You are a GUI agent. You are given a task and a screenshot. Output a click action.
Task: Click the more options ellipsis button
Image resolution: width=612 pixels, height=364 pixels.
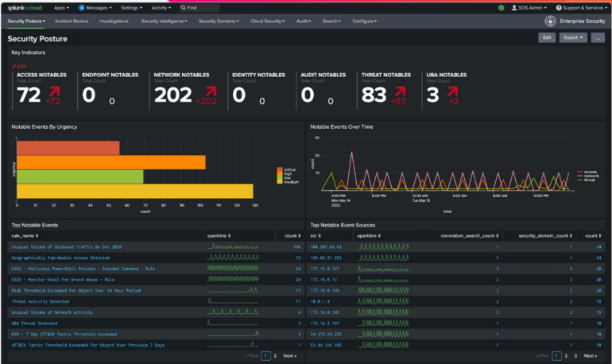(598, 37)
